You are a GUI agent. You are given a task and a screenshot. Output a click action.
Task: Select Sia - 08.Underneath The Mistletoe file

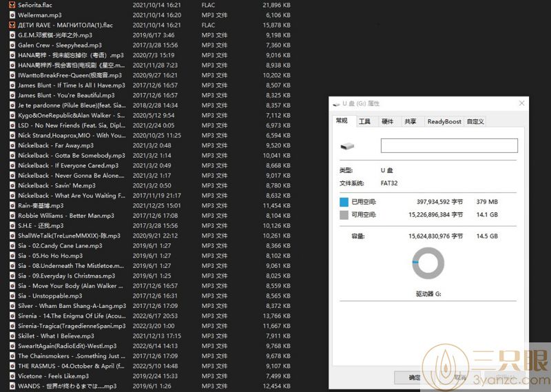tap(71, 265)
